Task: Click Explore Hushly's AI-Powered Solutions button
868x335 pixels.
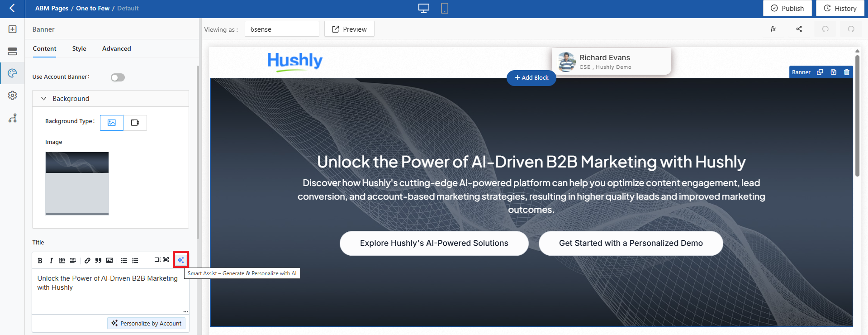Action: click(x=434, y=243)
